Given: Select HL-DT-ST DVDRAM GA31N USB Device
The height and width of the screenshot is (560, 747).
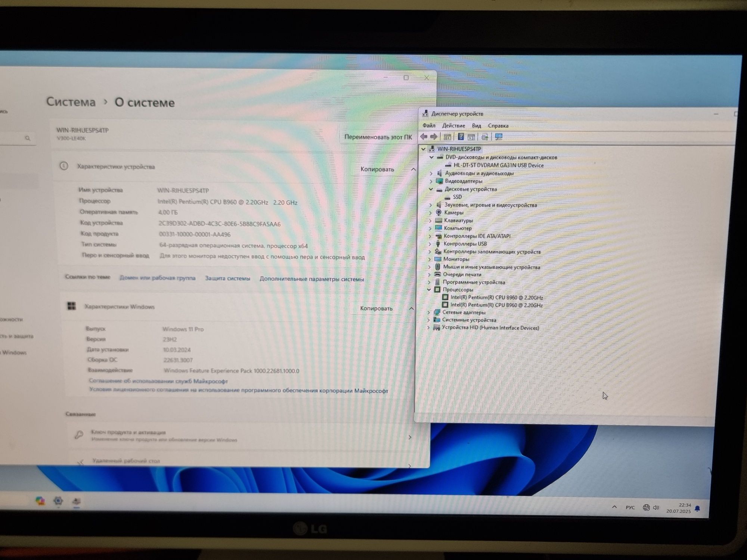Looking at the screenshot, I should (x=499, y=165).
